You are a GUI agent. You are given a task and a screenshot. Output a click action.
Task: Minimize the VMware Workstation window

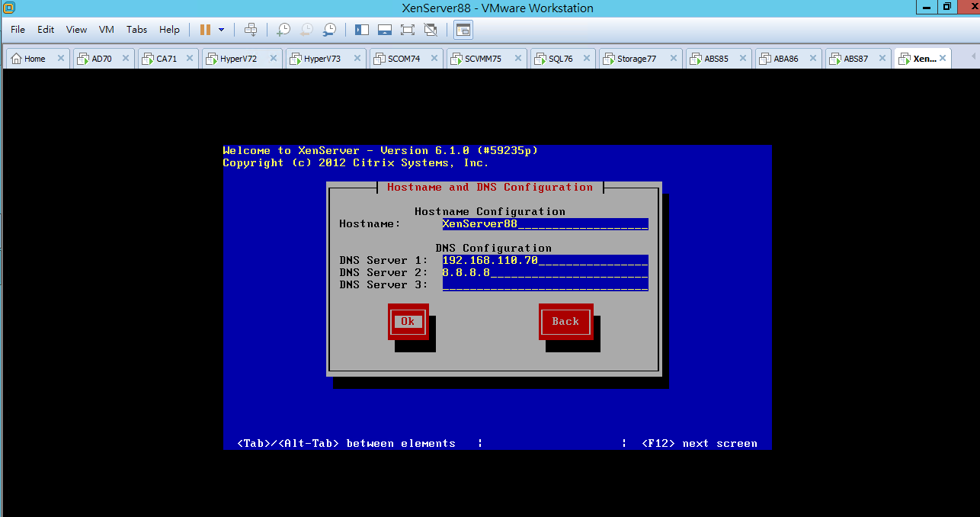(927, 7)
